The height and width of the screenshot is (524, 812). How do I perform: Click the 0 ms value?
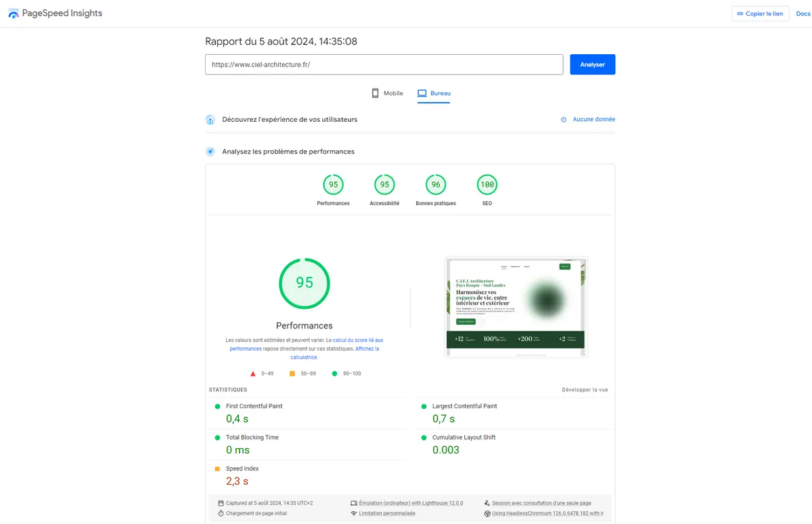(x=238, y=450)
